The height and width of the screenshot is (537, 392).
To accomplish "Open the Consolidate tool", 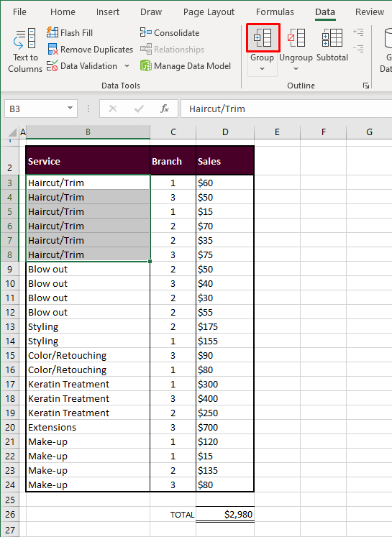I will [170, 33].
